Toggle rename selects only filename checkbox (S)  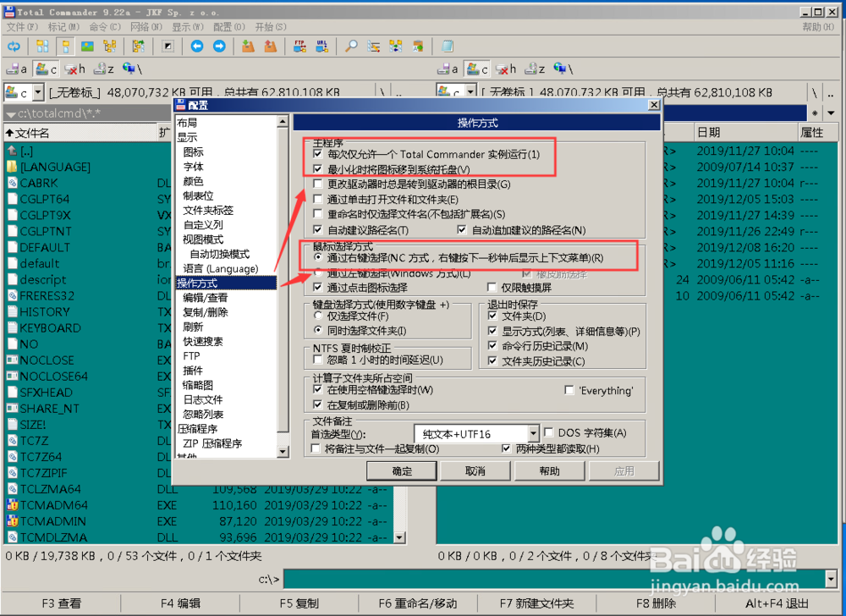click(x=318, y=215)
